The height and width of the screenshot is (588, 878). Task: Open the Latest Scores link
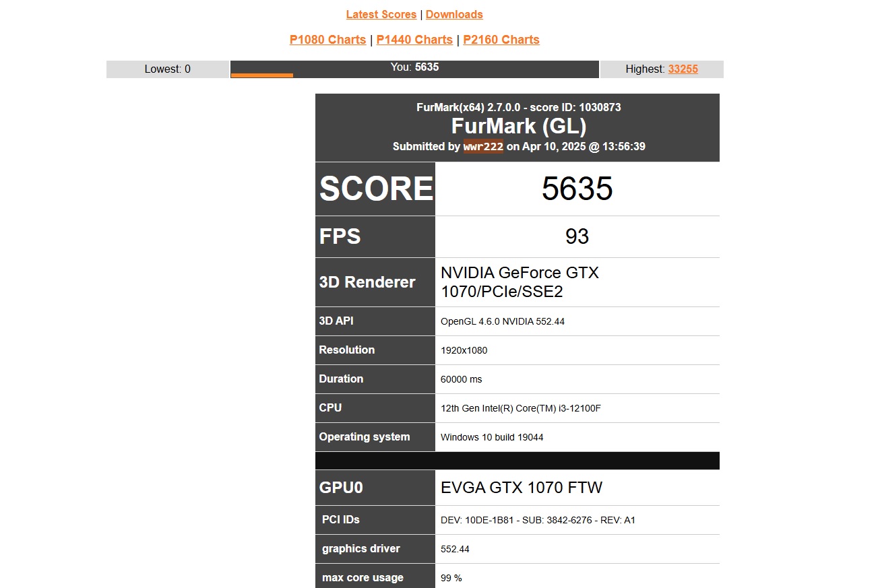click(381, 14)
